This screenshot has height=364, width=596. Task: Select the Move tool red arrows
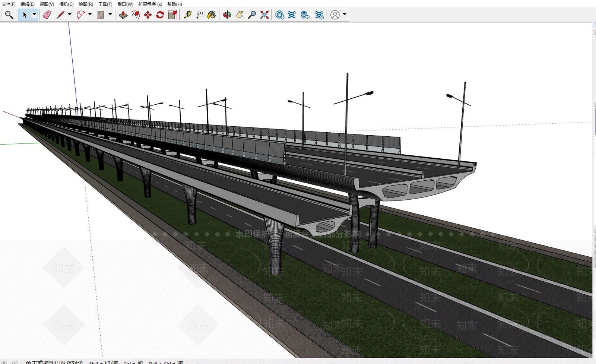pos(148,15)
